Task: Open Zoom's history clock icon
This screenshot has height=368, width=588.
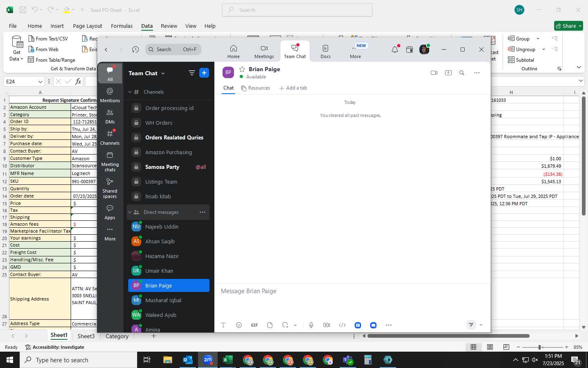Action: (x=136, y=49)
